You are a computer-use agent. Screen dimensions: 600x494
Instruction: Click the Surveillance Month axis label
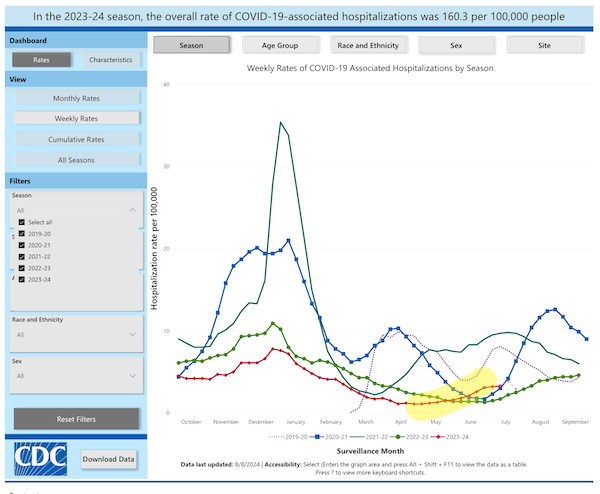tap(370, 451)
